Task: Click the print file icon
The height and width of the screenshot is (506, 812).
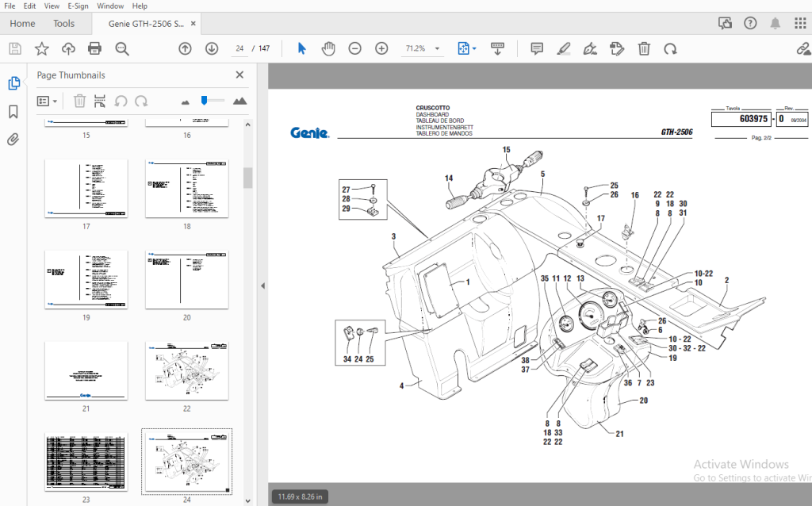Action: 95,48
